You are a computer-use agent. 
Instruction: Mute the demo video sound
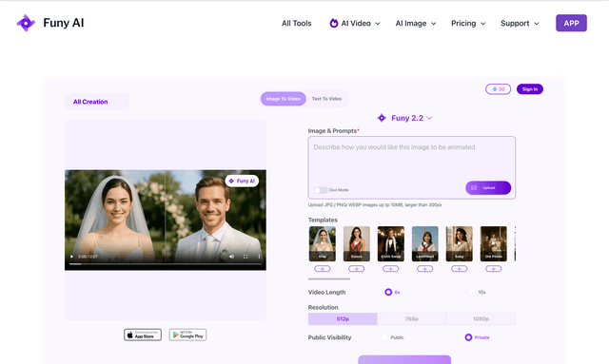[x=231, y=257]
